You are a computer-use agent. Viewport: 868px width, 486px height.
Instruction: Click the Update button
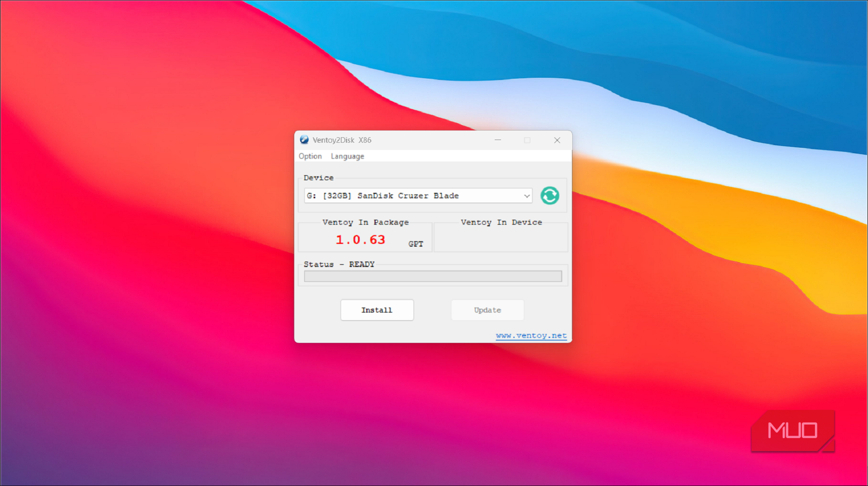tap(487, 310)
